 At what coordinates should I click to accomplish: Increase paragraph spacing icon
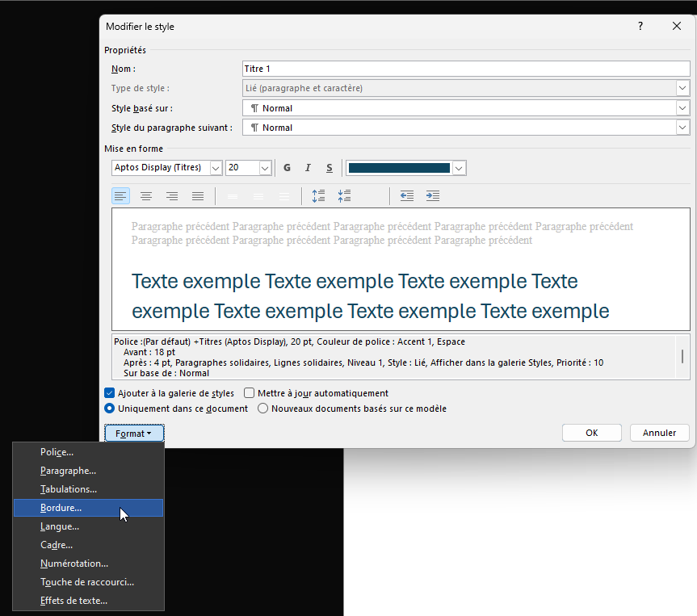[318, 196]
